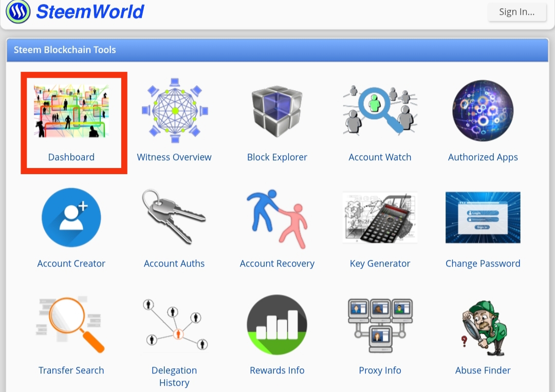555x392 pixels.
Task: Open the Rewards Info text link
Action: [277, 370]
